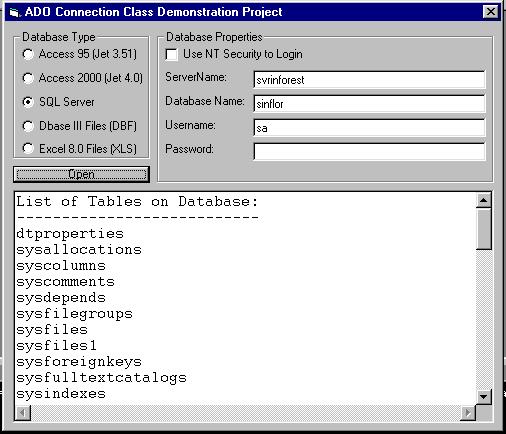Close the ADO Connection Demonstration window
This screenshot has width=506, height=434.
(x=490, y=12)
